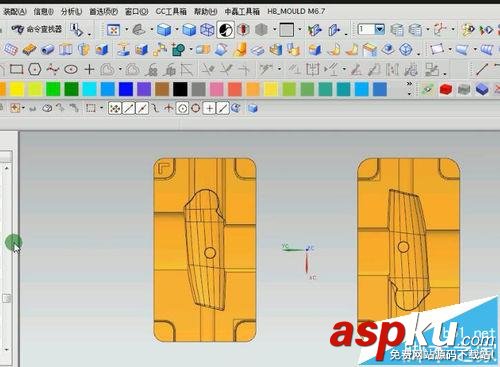Open the HB_MOULD M6.7 menu
This screenshot has height=367, width=500.
(296, 11)
